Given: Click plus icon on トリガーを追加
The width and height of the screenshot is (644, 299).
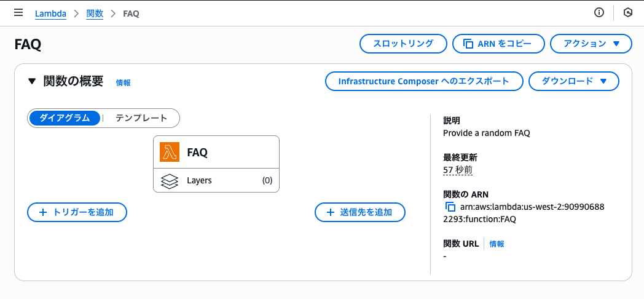Looking at the screenshot, I should coord(43,212).
